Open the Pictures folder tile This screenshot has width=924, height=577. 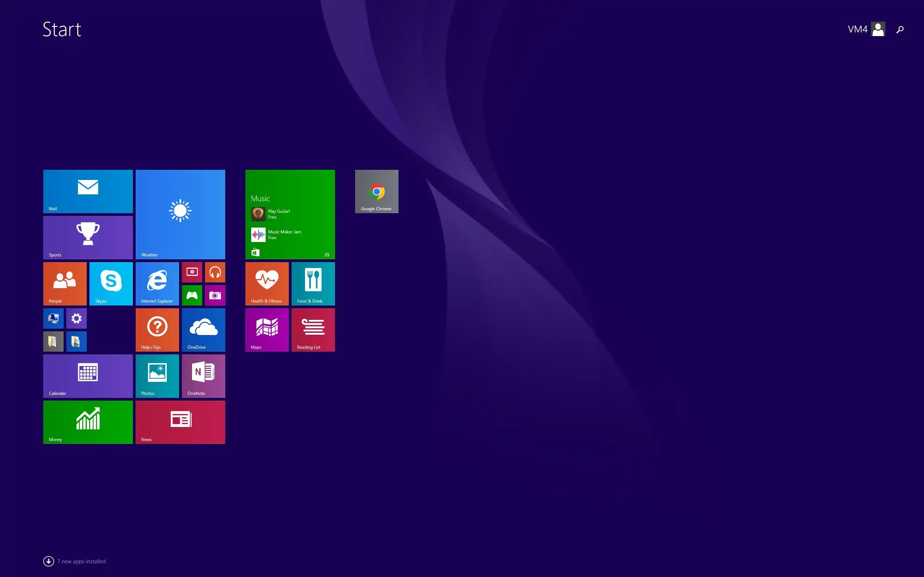pyautogui.click(x=77, y=341)
